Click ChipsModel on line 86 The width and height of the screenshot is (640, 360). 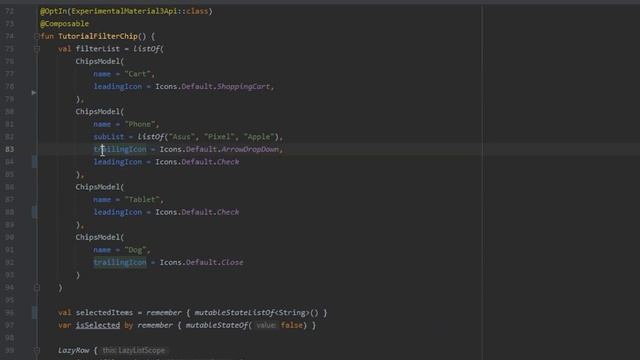click(x=98, y=187)
